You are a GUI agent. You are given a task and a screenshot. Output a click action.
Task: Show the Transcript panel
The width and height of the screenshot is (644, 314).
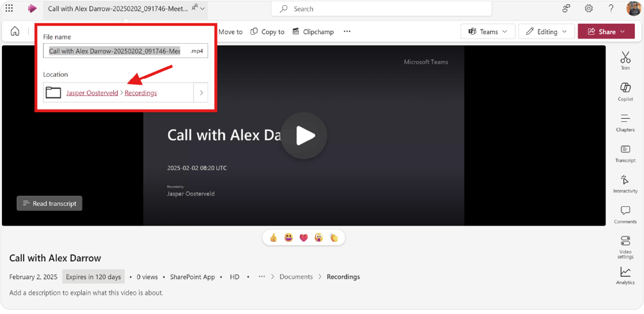(x=625, y=153)
